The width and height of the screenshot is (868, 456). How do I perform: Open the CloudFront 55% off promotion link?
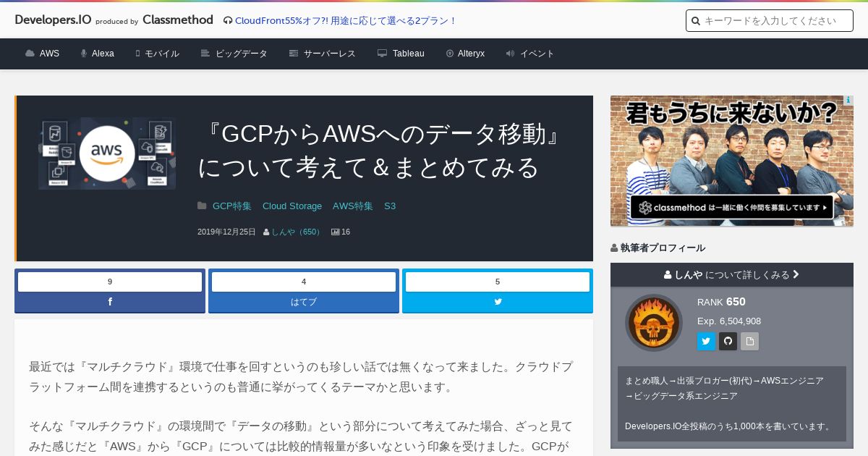[x=346, y=20]
